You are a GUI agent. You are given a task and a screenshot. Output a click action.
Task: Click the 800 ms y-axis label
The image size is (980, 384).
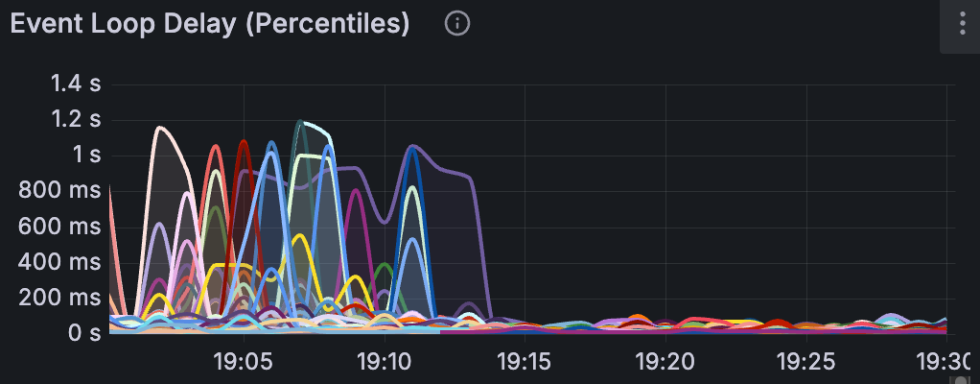tap(59, 190)
